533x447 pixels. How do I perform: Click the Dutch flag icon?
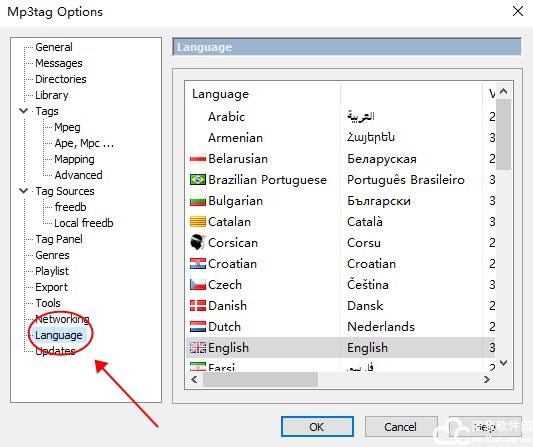[x=197, y=327]
